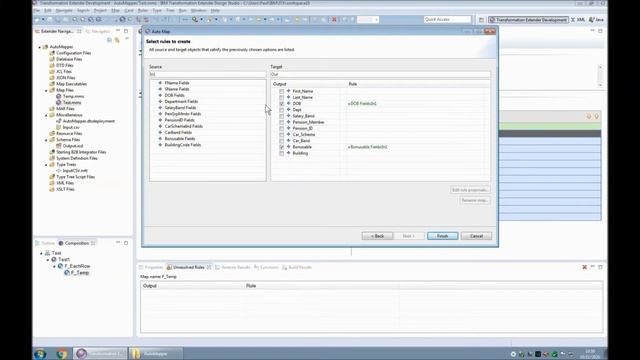Screen dimensions: 640x360
Task: Select F_EachRow map in Composition view
Action: pyautogui.click(x=77, y=266)
